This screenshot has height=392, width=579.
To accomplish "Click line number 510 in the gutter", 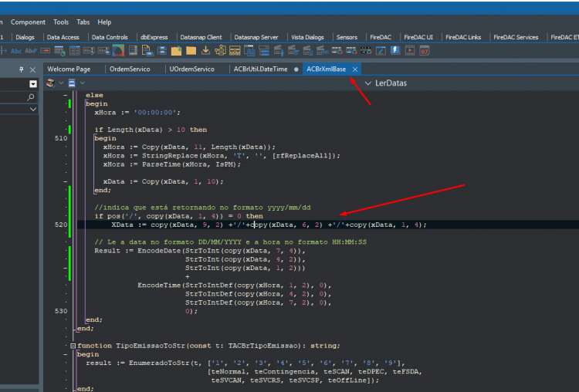I will pyautogui.click(x=61, y=138).
